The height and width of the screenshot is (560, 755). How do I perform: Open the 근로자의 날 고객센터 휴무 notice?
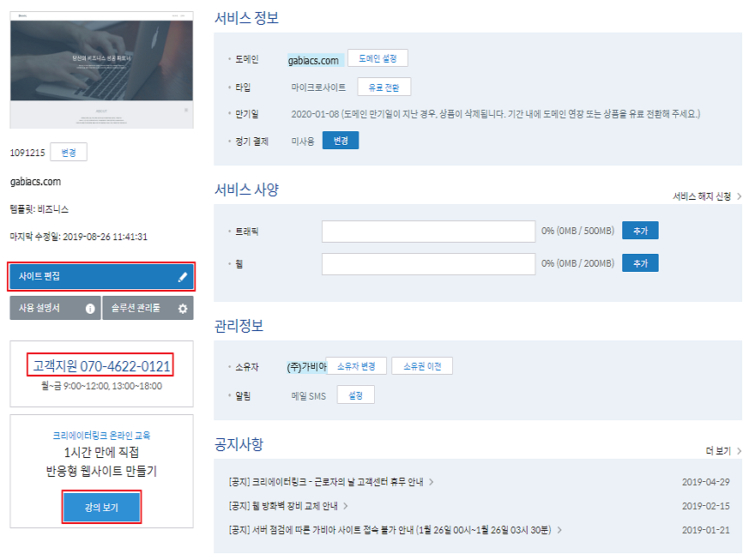tap(326, 482)
